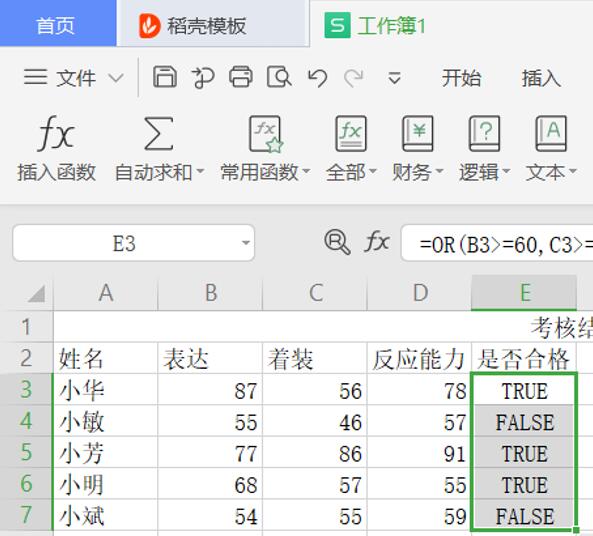Open Print Preview icon

click(x=279, y=77)
